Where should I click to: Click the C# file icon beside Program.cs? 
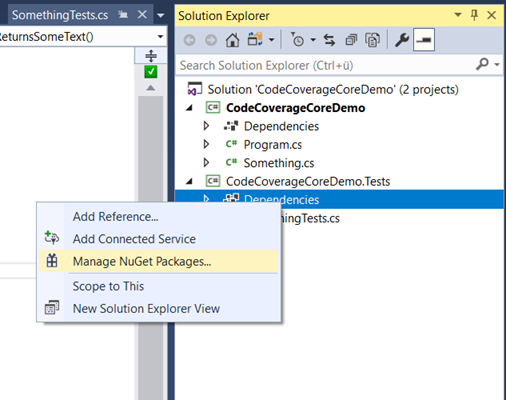tap(231, 144)
